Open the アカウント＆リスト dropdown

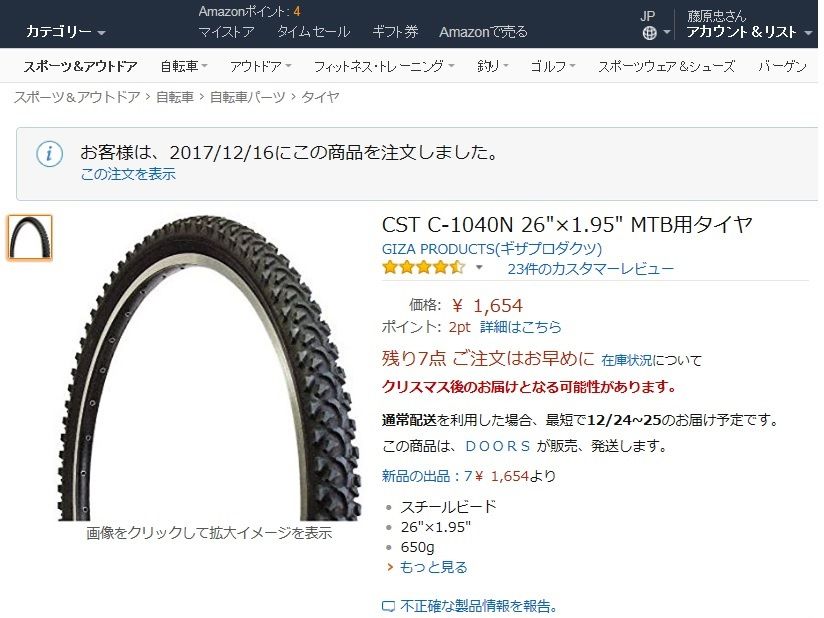749,32
